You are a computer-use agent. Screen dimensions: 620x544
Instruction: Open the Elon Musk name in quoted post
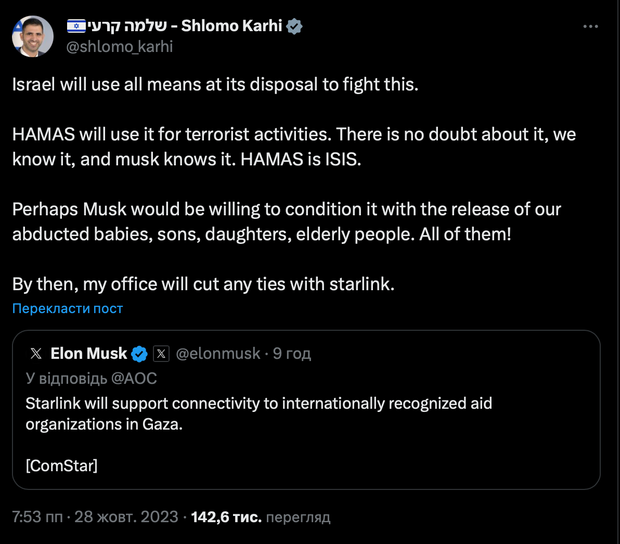88,353
